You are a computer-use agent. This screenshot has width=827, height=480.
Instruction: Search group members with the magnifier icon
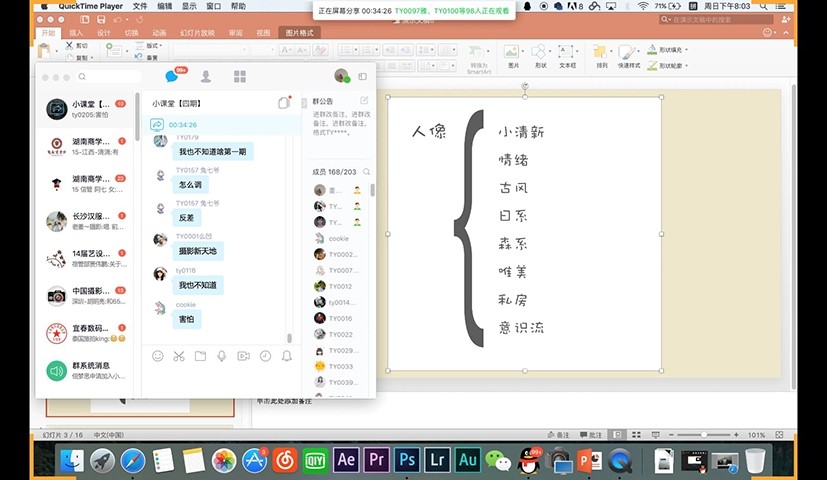click(367, 171)
